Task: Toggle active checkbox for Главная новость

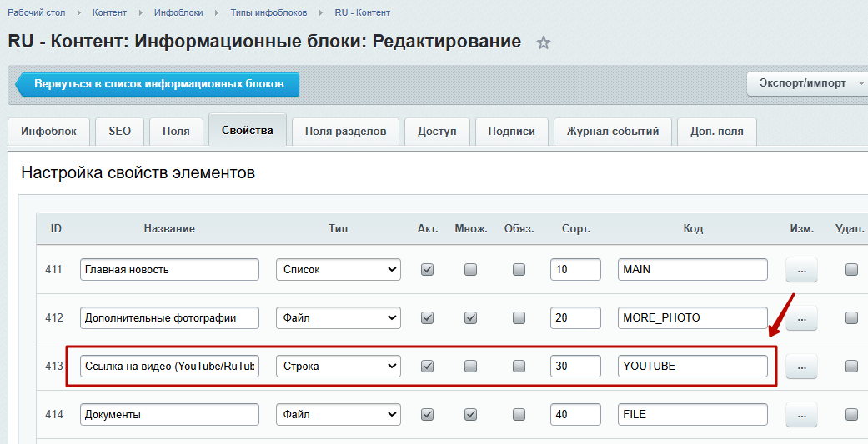Action: point(428,270)
